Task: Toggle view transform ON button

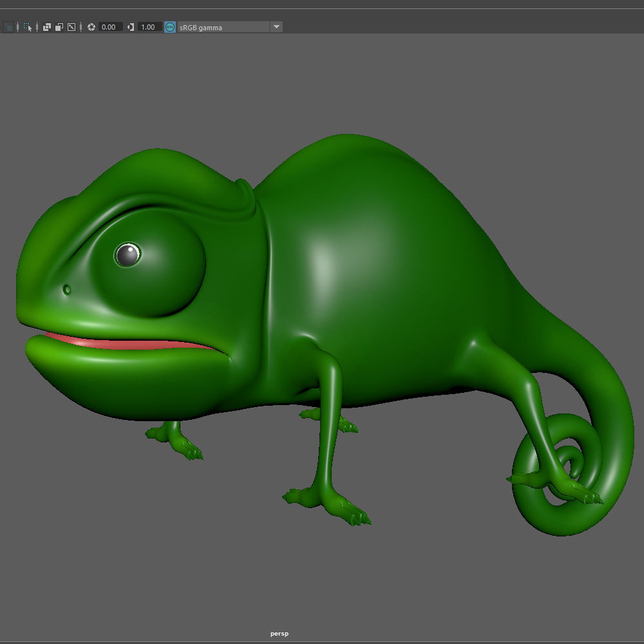Action: coord(170,27)
